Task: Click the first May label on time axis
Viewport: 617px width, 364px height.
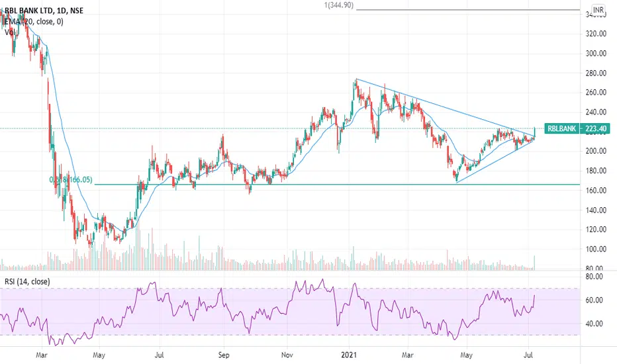Action: (99, 355)
